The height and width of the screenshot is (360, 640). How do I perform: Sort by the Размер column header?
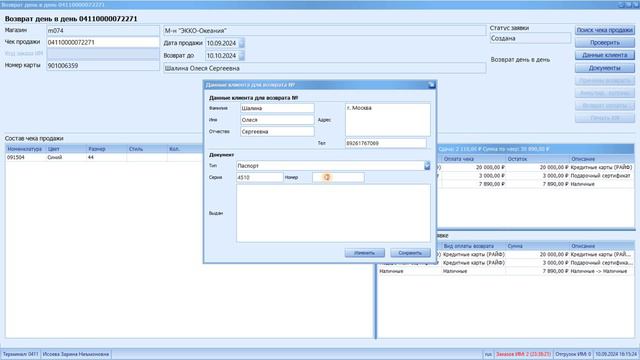click(x=106, y=149)
